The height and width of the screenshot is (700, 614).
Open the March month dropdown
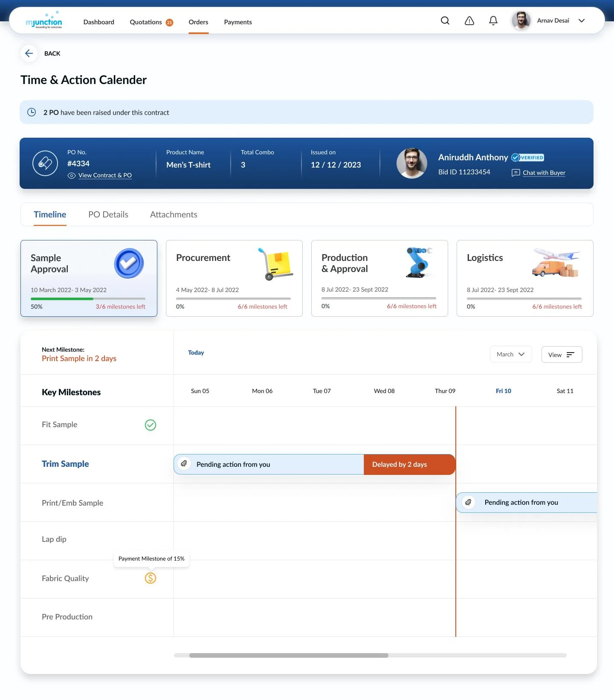pyautogui.click(x=511, y=354)
